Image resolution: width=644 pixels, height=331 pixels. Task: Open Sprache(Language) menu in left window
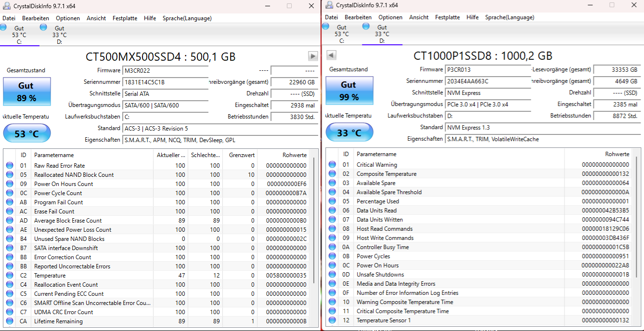pyautogui.click(x=187, y=18)
